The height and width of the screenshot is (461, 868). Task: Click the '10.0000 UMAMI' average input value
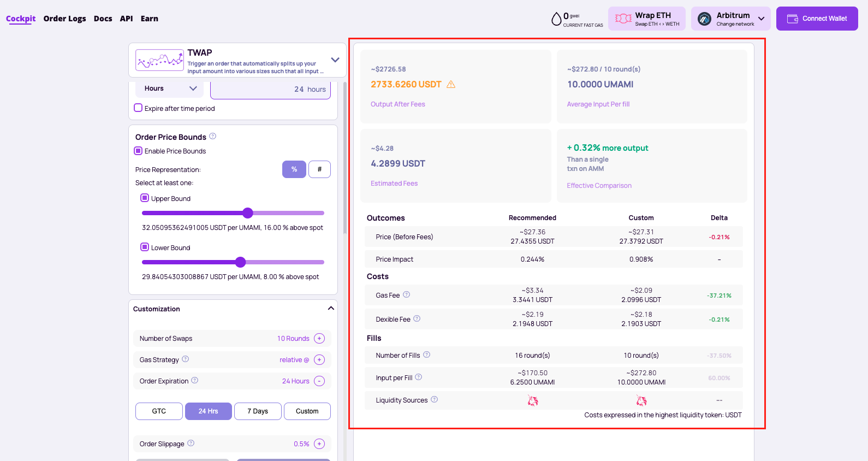[601, 85]
